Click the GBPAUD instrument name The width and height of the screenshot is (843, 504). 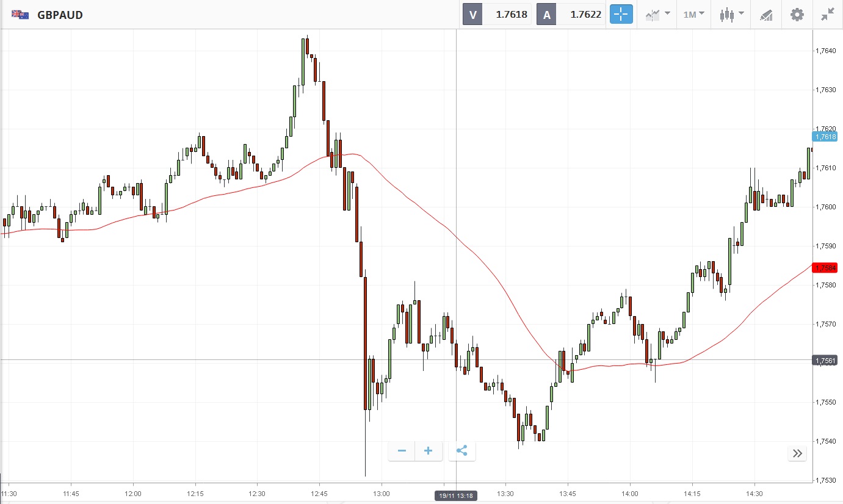[60, 15]
